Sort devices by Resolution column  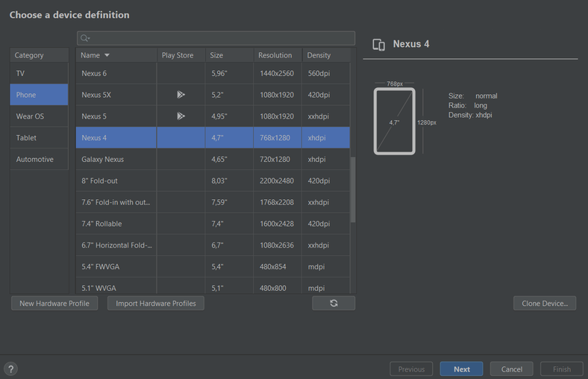[275, 55]
